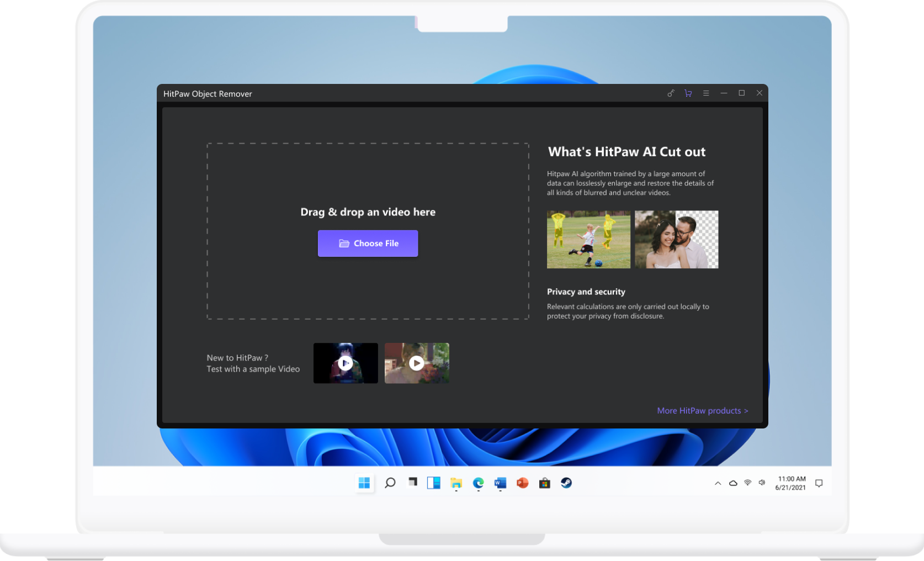The height and width of the screenshot is (561, 924).
Task: Expand the system tray hidden icons chevron
Action: pyautogui.click(x=718, y=483)
